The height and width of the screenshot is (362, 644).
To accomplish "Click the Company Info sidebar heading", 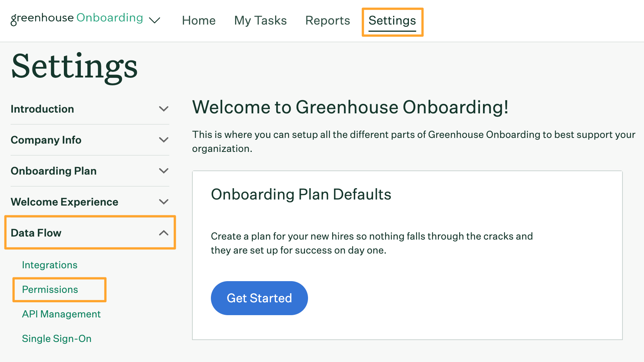I will pos(46,140).
